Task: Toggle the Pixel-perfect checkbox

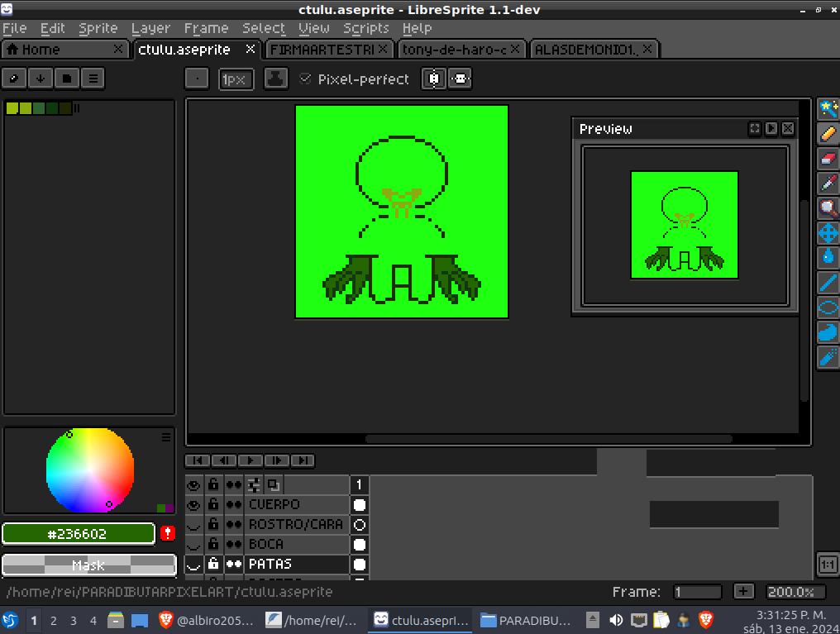Action: click(305, 79)
